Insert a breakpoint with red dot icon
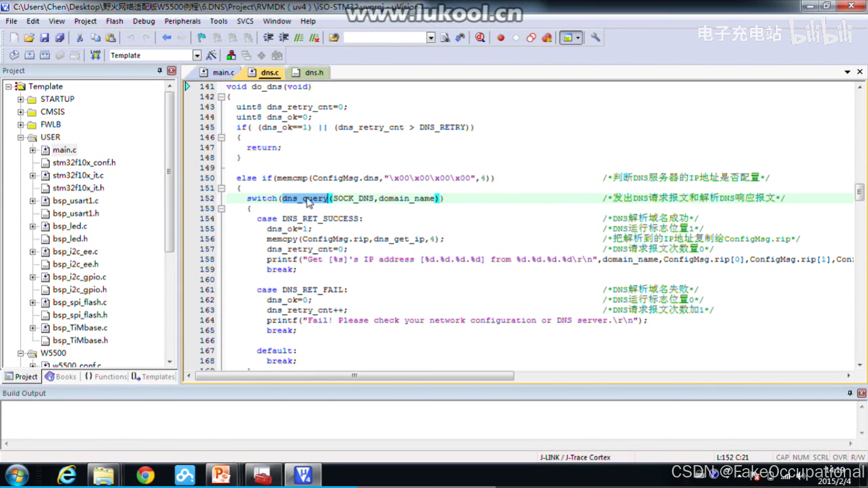868x488 pixels. click(x=501, y=38)
